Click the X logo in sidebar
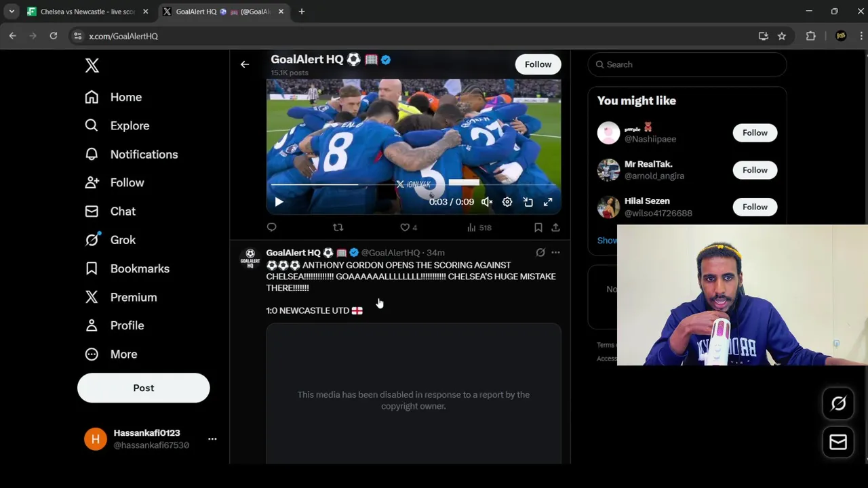868x488 pixels. [92, 65]
